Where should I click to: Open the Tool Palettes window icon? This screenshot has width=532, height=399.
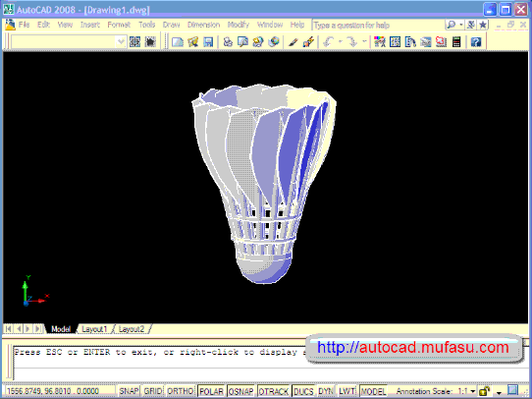410,42
